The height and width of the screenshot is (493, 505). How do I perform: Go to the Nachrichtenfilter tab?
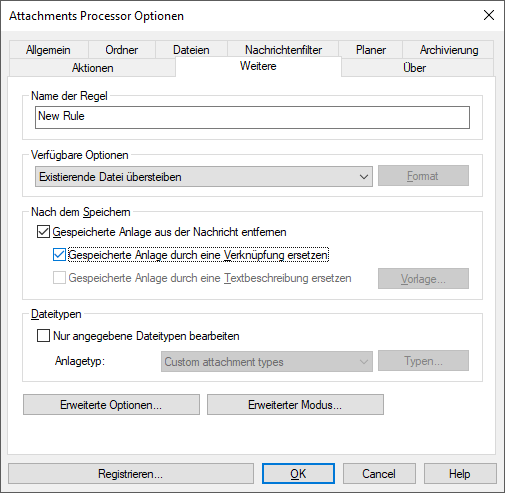pyautogui.click(x=283, y=50)
